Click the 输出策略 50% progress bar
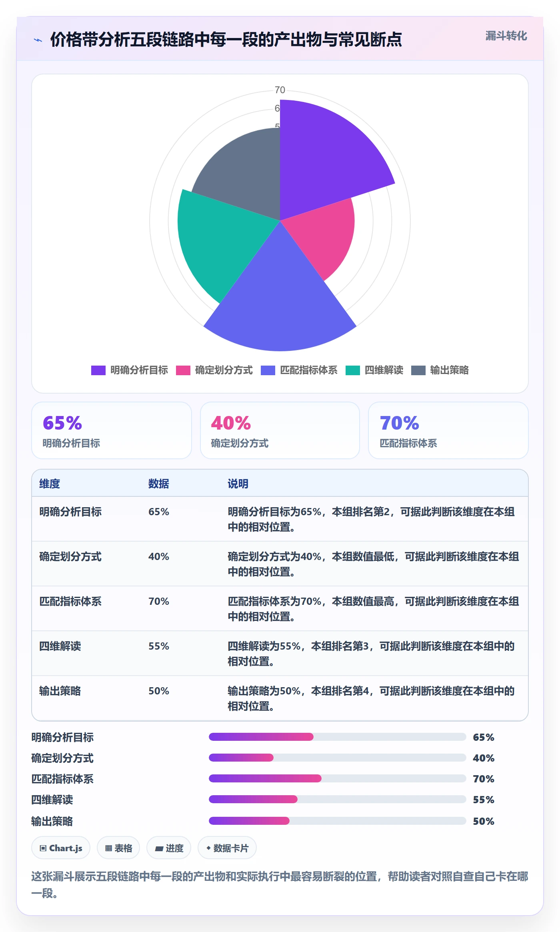 [x=338, y=821]
